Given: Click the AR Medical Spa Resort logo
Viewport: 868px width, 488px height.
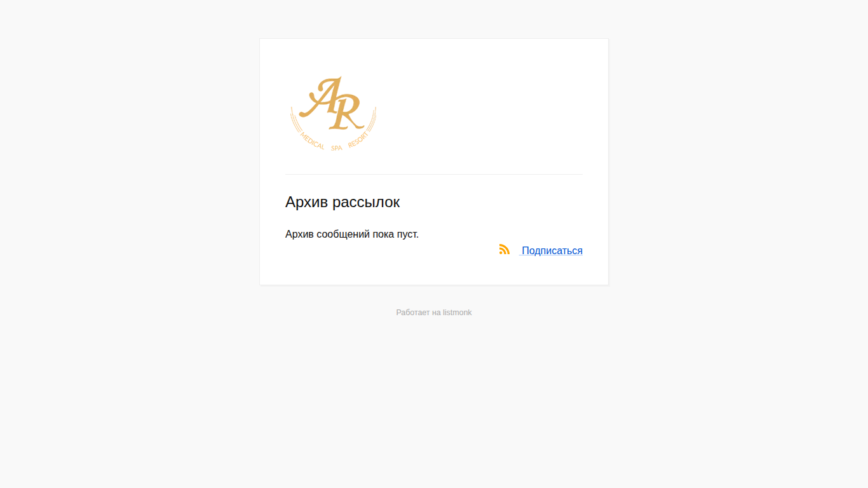Looking at the screenshot, I should tap(334, 114).
